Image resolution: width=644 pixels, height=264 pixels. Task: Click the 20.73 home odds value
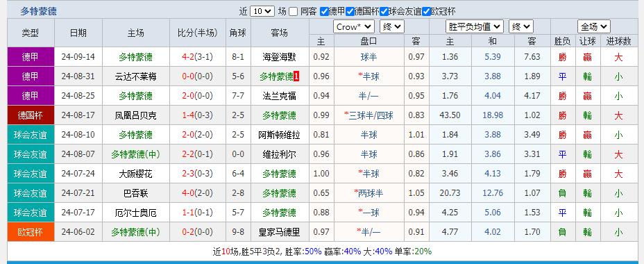point(450,193)
